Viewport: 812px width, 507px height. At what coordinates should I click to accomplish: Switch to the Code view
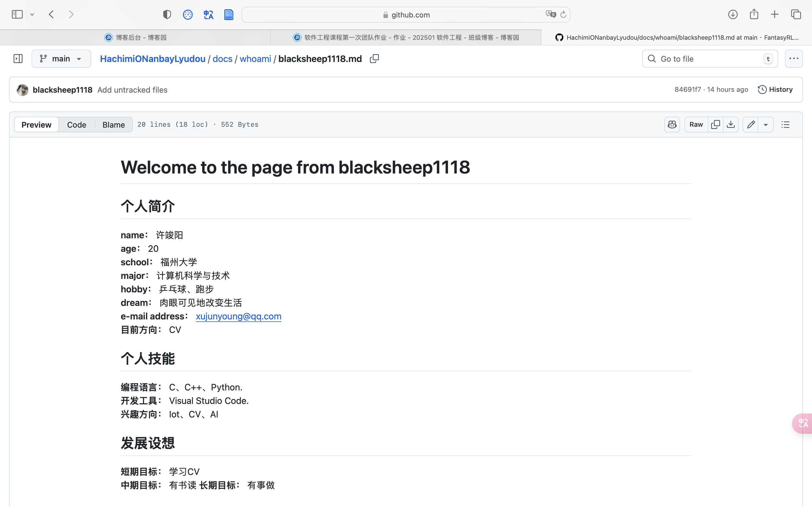point(76,125)
